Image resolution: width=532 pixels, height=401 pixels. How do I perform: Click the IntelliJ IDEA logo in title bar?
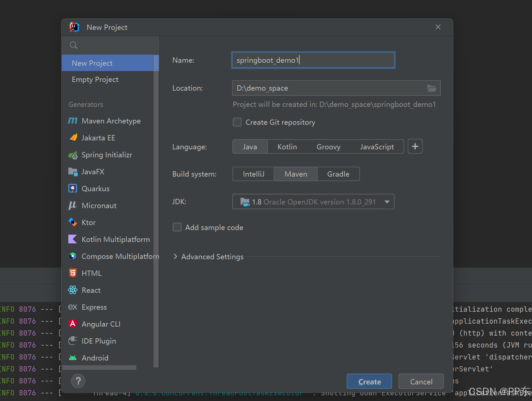[x=74, y=27]
